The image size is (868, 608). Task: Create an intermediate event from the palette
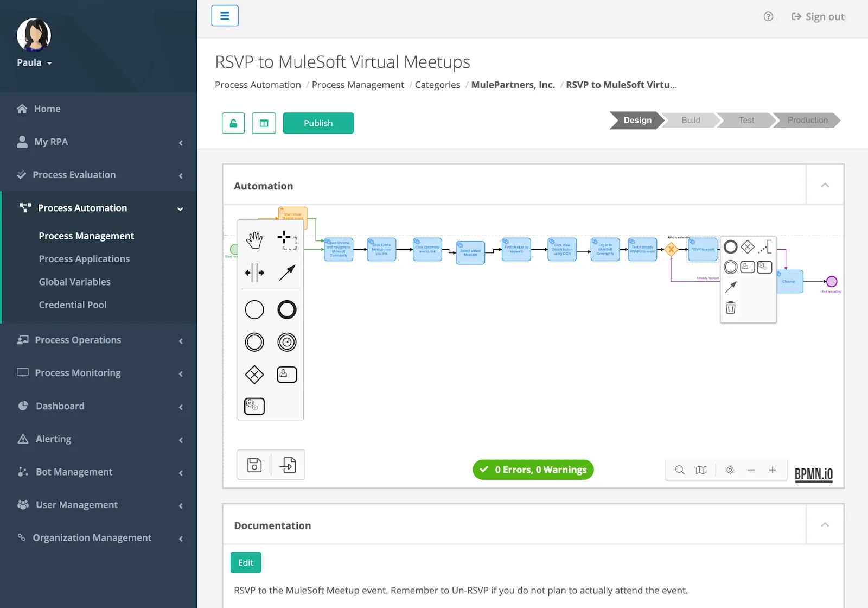click(254, 342)
